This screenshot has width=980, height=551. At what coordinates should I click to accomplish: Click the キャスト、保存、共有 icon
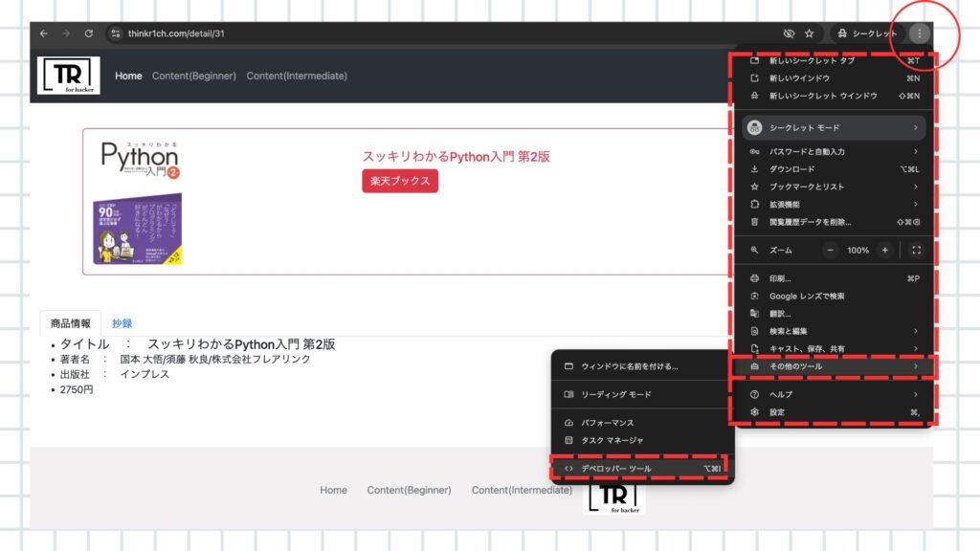pyautogui.click(x=754, y=348)
